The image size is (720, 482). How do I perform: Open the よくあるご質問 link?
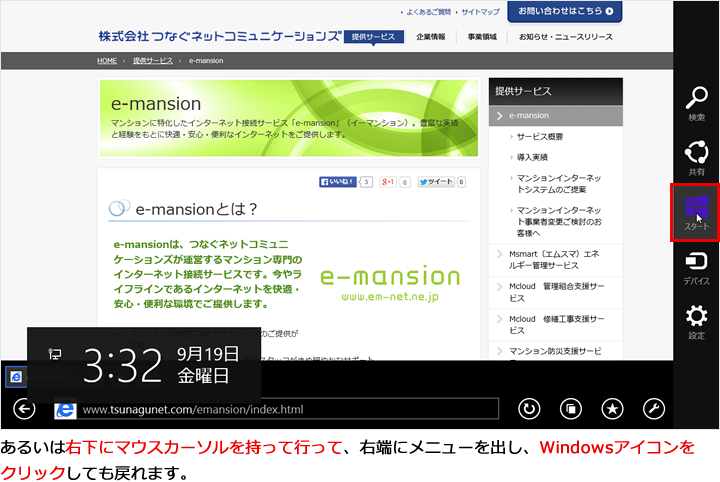[428, 12]
